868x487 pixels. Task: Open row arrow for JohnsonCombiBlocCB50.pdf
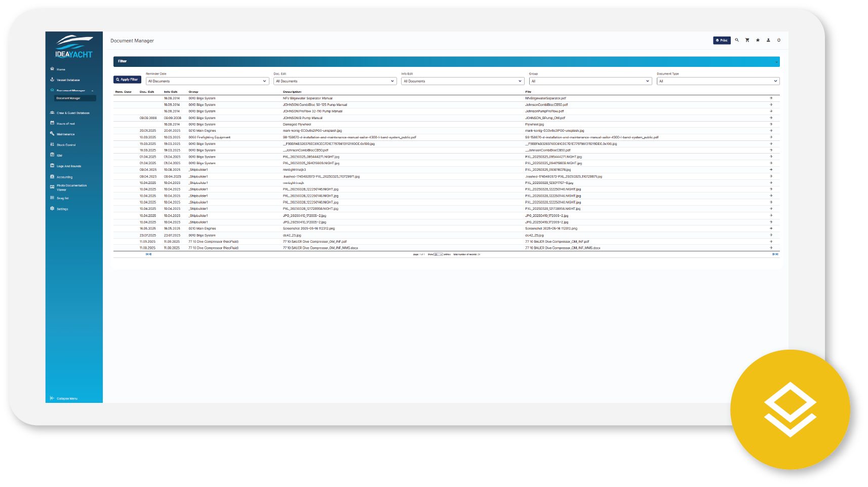click(x=771, y=105)
